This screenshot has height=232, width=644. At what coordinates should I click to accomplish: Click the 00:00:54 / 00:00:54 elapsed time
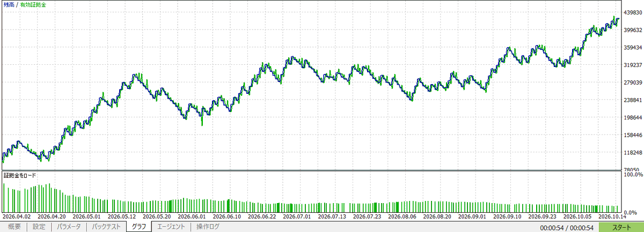coord(566,228)
